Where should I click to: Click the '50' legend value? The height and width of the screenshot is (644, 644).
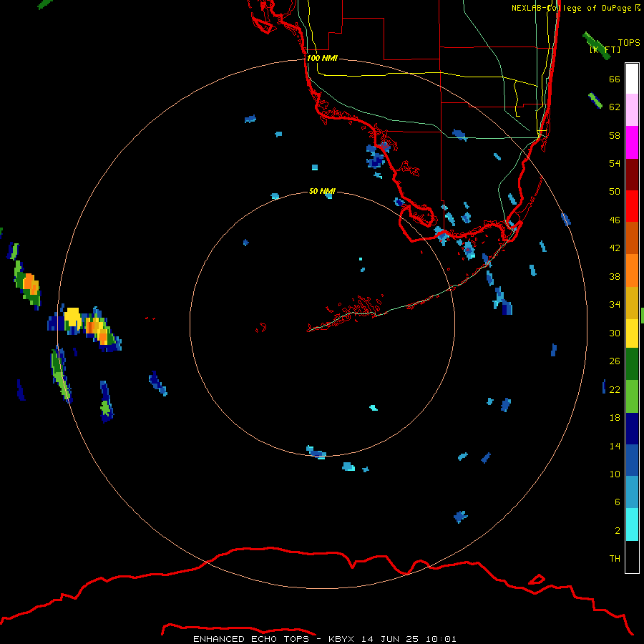(x=615, y=191)
